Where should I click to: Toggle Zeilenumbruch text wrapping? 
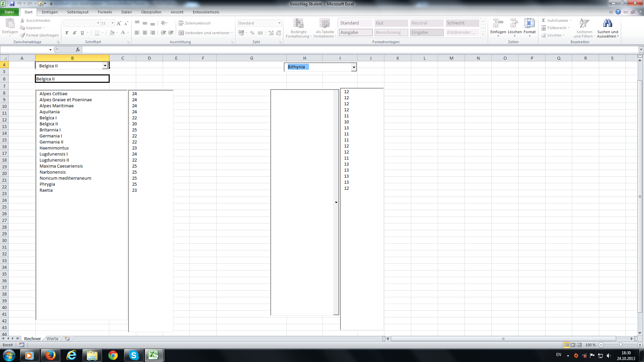tap(195, 23)
